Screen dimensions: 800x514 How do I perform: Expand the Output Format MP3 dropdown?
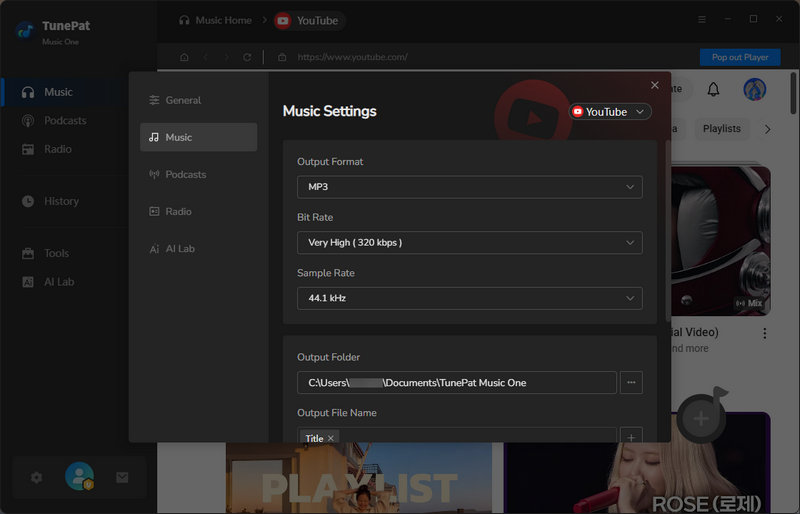pos(469,187)
